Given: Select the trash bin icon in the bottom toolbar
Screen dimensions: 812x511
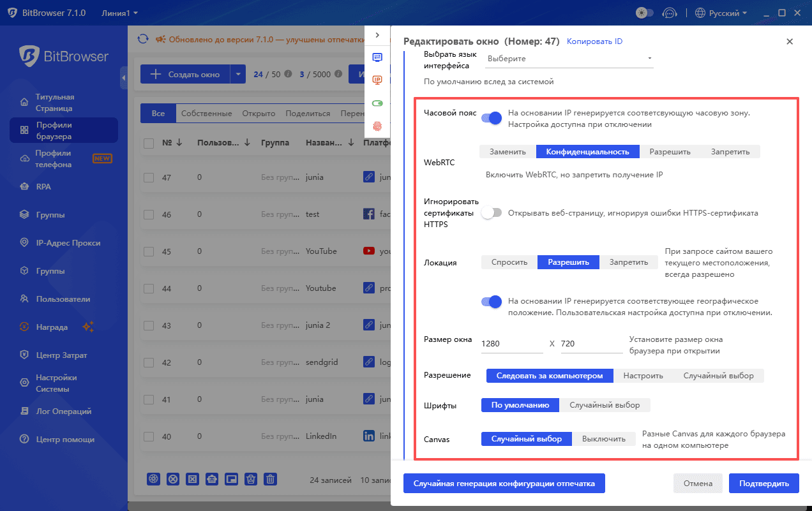Looking at the screenshot, I should click(x=270, y=479).
